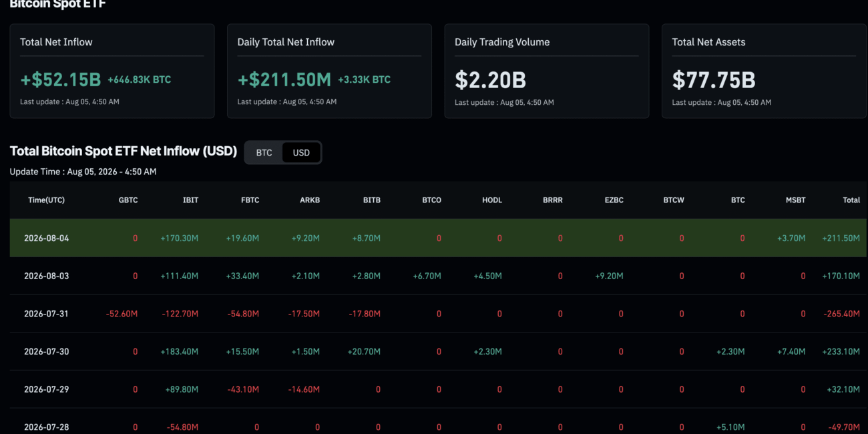Open the Total Net Inflow card
868x434 pixels.
pyautogui.click(x=112, y=71)
